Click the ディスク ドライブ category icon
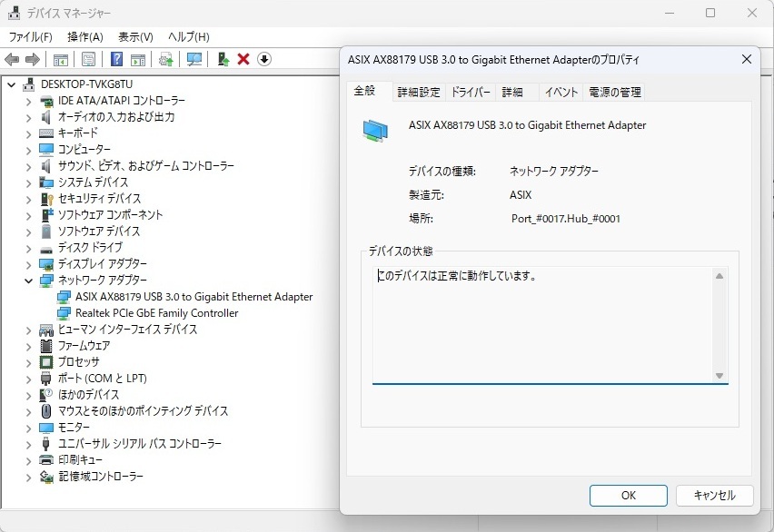 pos(46,248)
